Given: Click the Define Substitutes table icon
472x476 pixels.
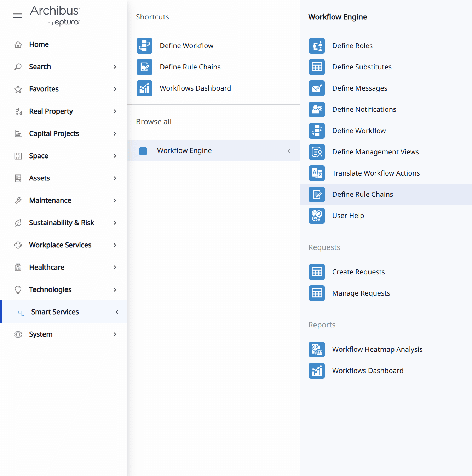Looking at the screenshot, I should tap(317, 67).
